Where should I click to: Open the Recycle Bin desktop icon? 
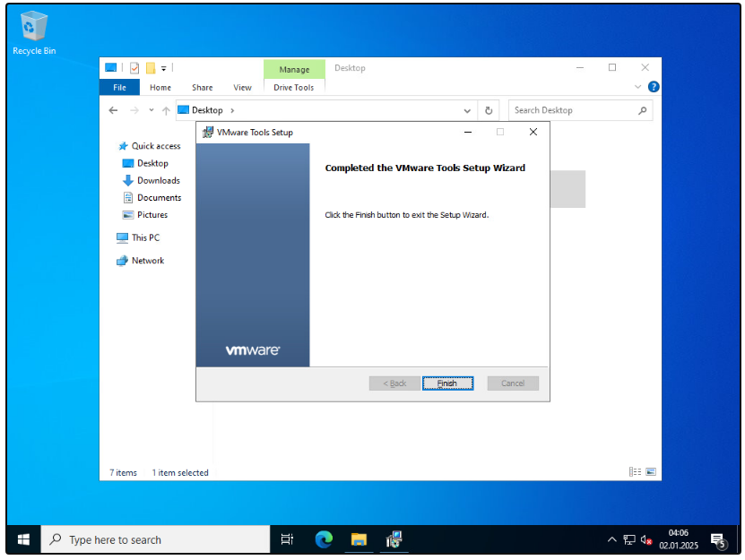[34, 33]
